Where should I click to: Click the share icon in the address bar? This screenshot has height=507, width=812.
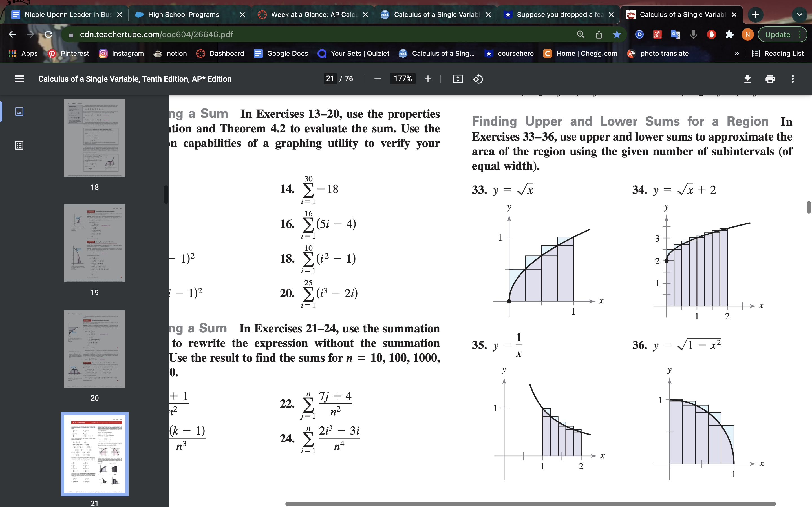point(599,34)
